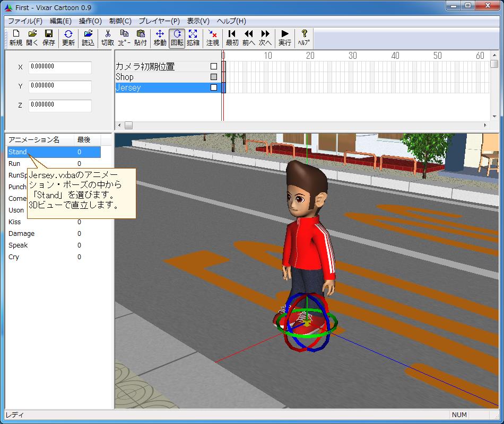Image resolution: width=504 pixels, height=424 pixels.
Task: Select the Run animation in list
Action: [x=14, y=164]
